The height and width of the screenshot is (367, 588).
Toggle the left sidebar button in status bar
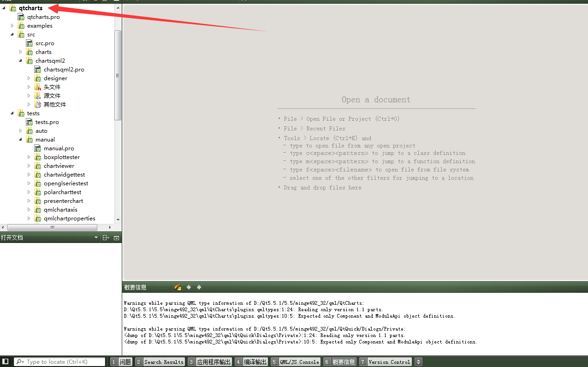tap(6, 362)
